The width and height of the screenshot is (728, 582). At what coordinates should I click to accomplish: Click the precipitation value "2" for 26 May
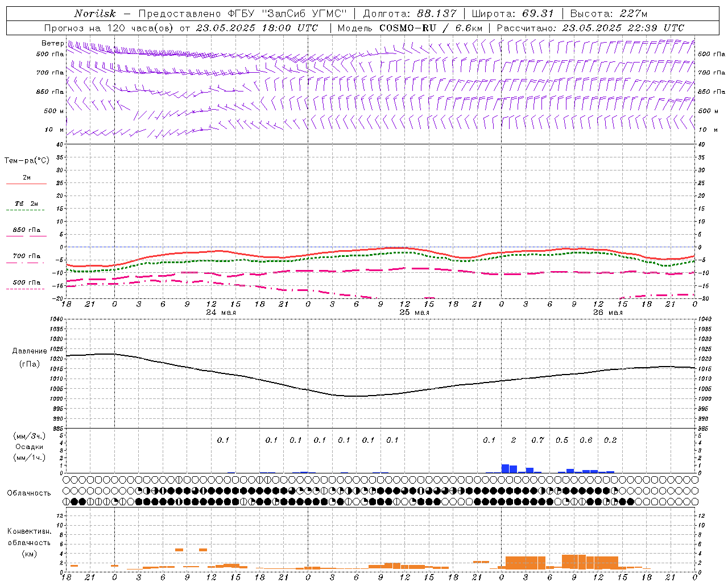click(x=514, y=440)
